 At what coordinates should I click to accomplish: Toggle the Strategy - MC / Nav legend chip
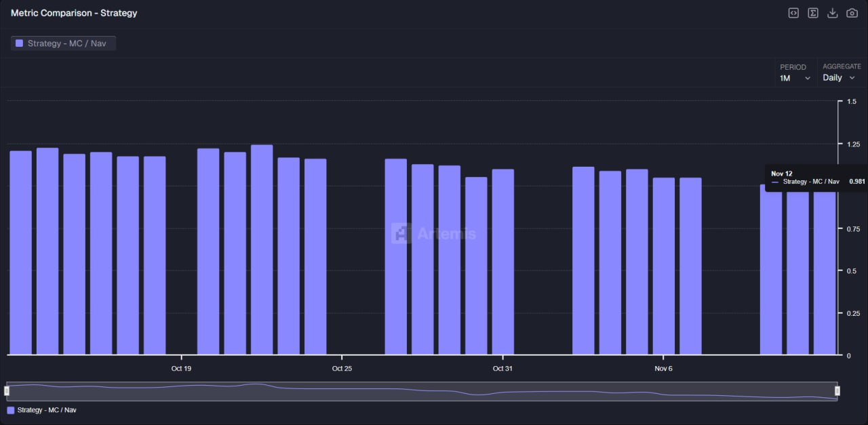(62, 43)
